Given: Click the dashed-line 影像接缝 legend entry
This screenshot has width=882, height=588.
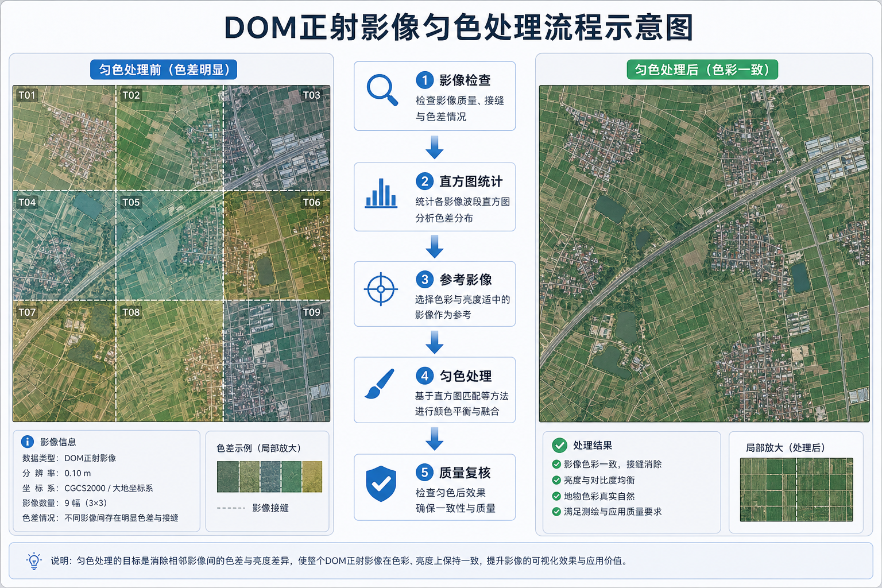Looking at the screenshot, I should tap(253, 508).
